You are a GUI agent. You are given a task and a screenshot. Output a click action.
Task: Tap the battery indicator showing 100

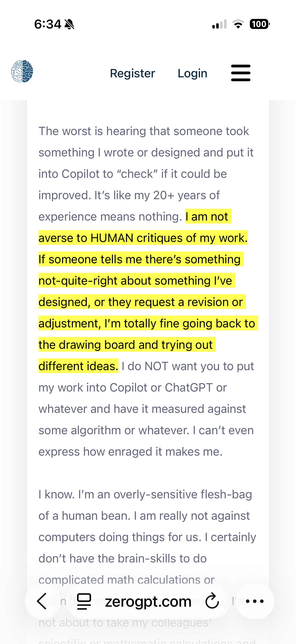[x=260, y=24]
